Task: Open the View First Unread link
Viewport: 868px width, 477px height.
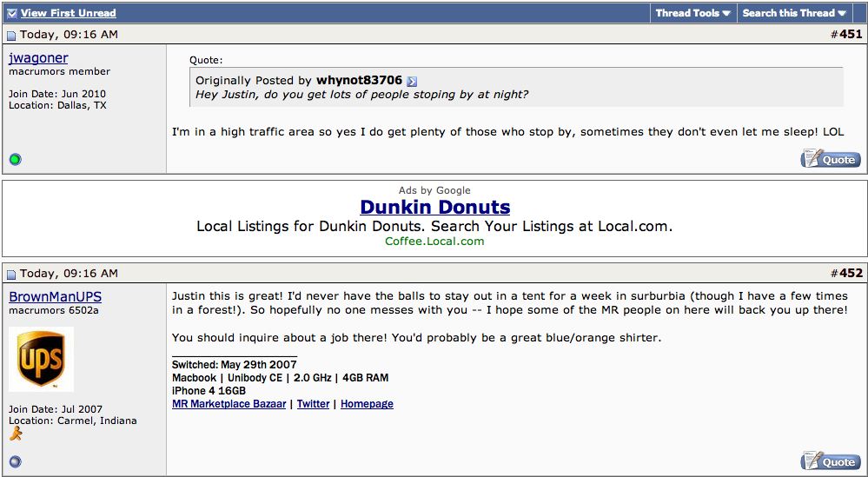Action: (x=69, y=13)
